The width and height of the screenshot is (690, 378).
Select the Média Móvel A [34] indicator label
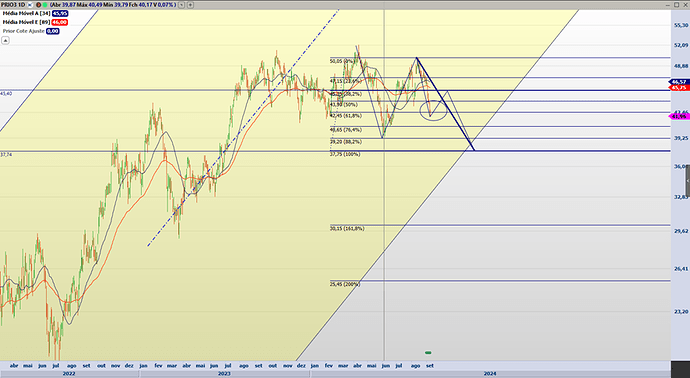[x=26, y=14]
